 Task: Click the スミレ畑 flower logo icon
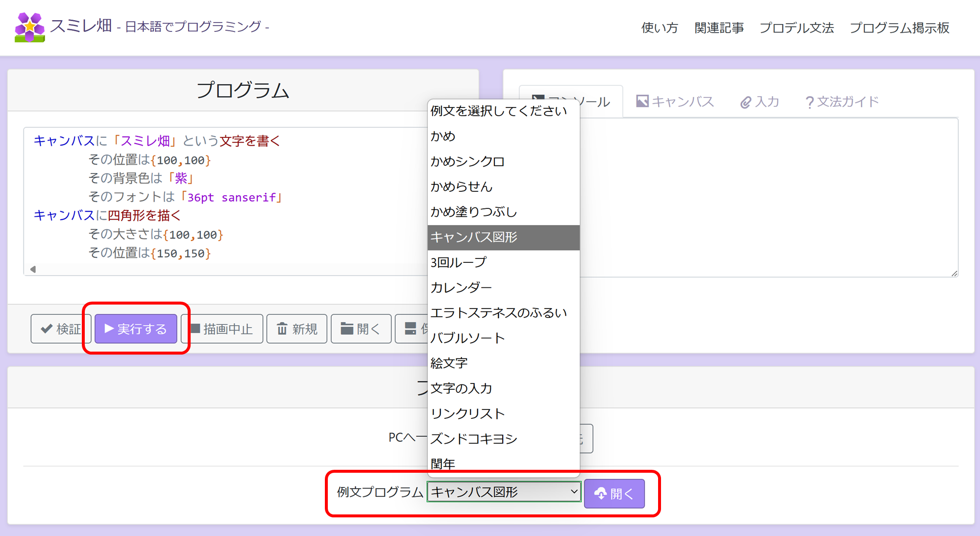click(x=29, y=27)
